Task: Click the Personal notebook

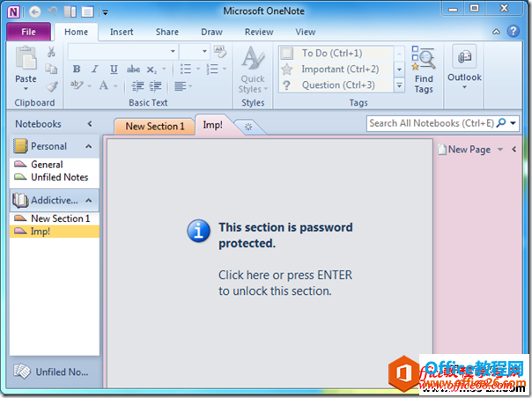Action: tap(48, 146)
